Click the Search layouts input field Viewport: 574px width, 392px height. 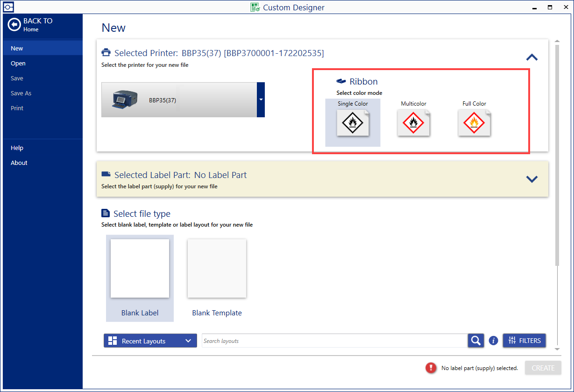point(334,341)
